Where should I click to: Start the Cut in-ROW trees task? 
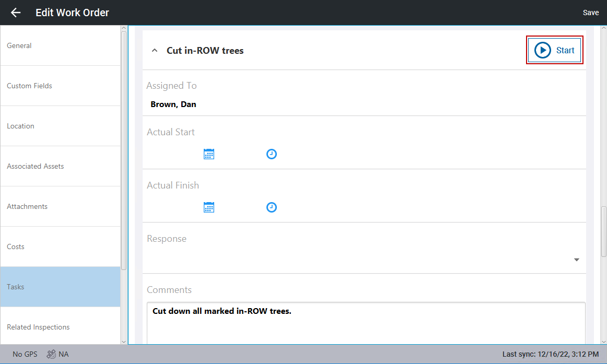[554, 50]
